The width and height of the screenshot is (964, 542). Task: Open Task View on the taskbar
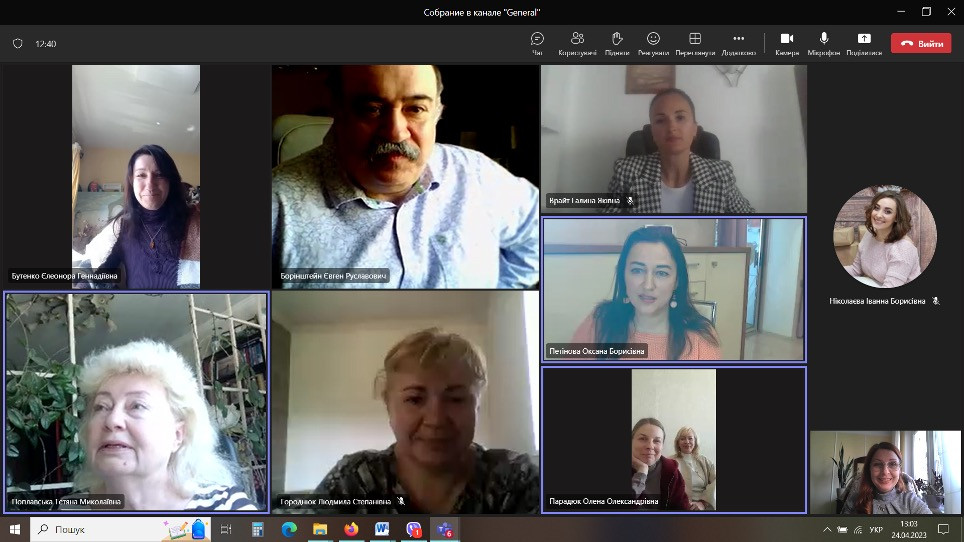click(226, 529)
